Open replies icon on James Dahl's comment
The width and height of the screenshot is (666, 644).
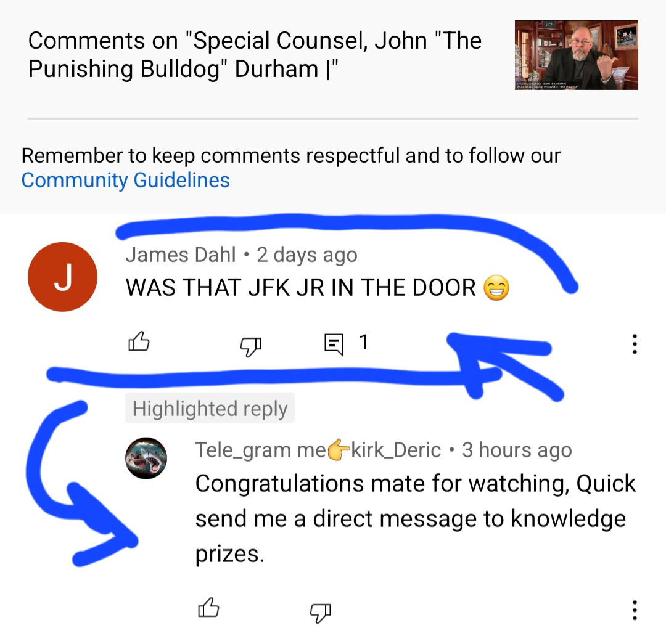click(334, 344)
